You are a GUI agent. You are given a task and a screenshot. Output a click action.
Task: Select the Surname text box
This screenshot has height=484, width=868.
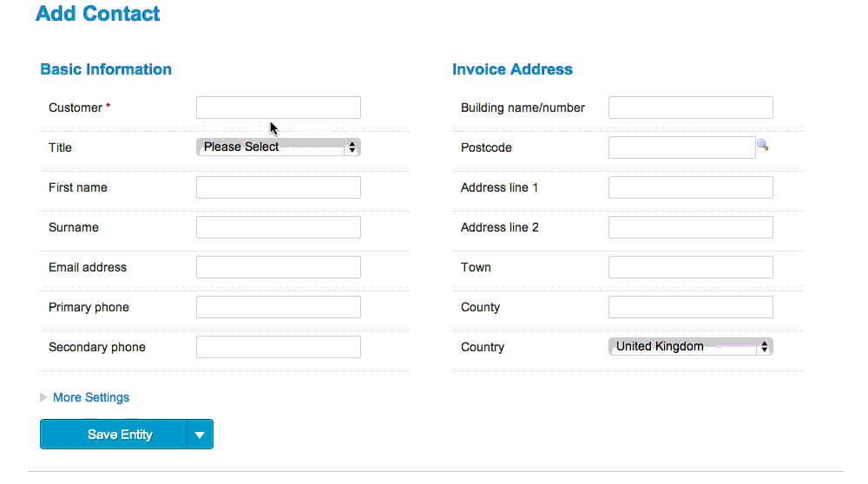tap(279, 227)
